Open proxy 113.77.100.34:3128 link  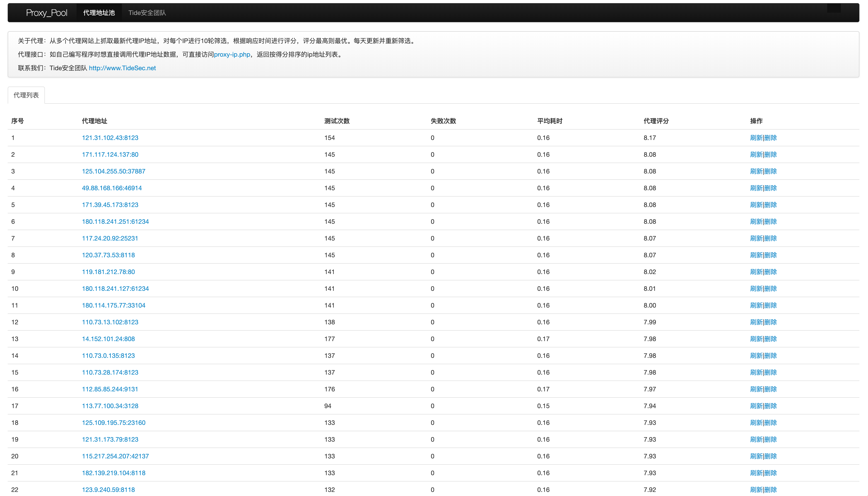(x=110, y=406)
